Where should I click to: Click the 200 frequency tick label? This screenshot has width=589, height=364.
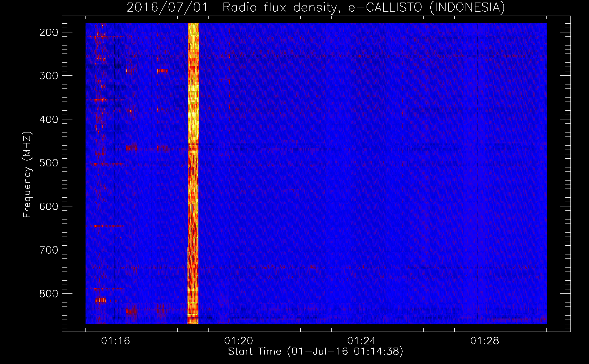click(48, 32)
